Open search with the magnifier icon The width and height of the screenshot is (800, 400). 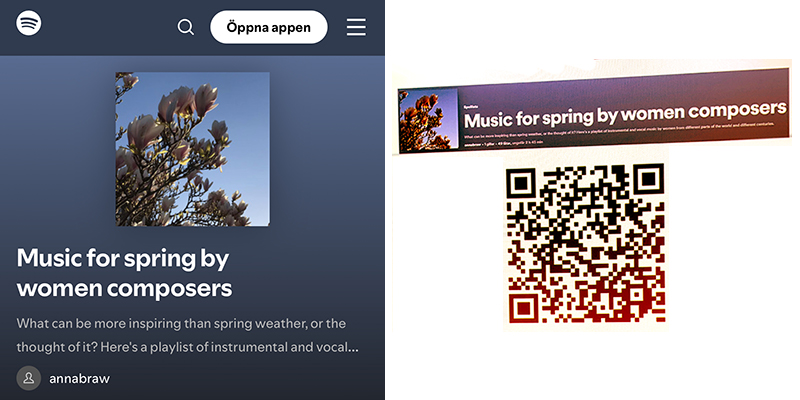coord(186,27)
